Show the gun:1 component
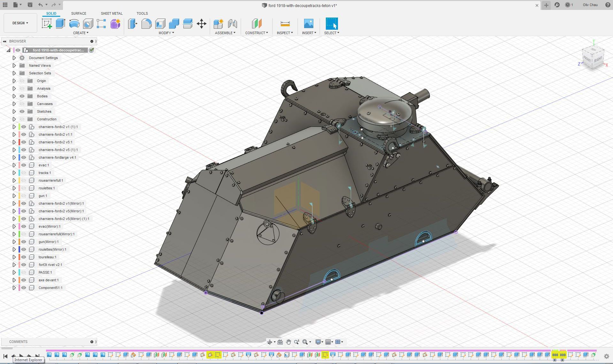 pos(24,196)
